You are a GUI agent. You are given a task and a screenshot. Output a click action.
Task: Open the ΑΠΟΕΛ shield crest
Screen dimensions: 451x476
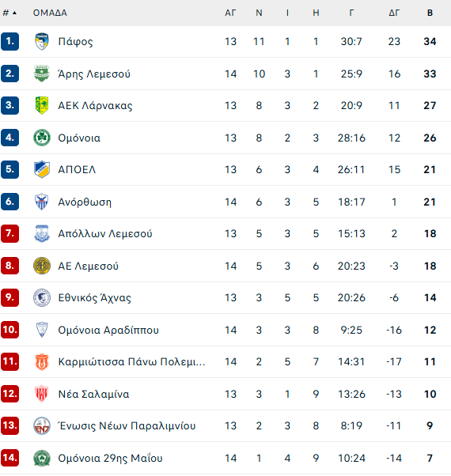(x=42, y=169)
